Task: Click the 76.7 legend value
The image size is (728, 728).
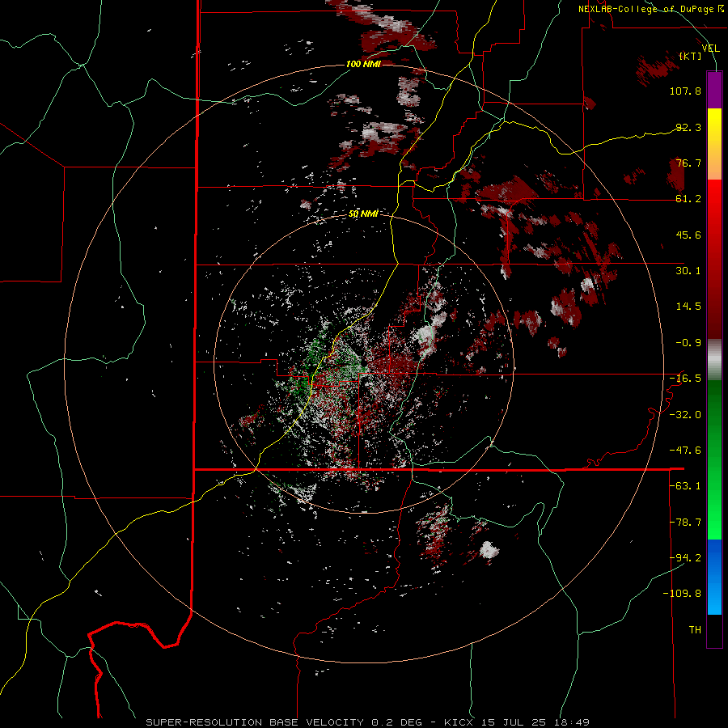Action: click(688, 163)
